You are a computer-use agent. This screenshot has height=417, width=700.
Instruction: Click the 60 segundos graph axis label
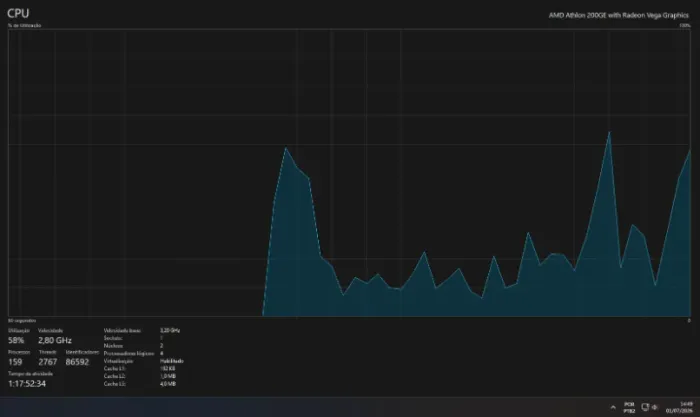pos(22,321)
